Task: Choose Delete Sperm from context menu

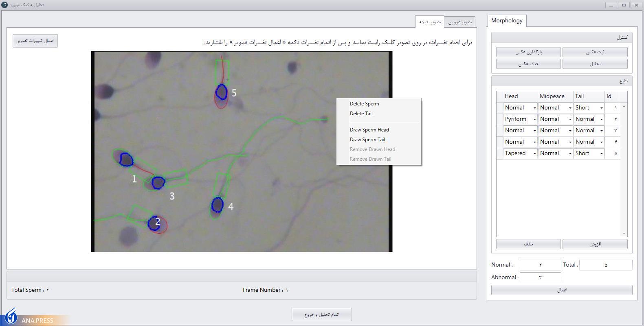Action: pos(364,104)
